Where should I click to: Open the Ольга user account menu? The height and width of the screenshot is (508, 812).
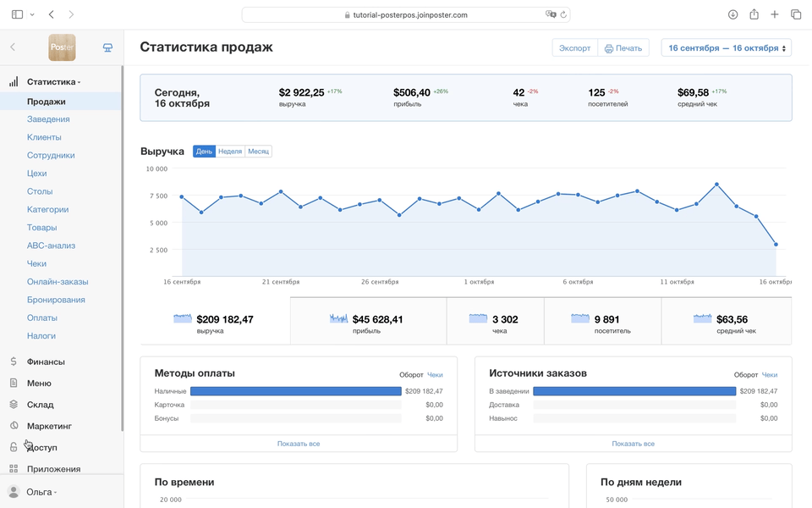click(41, 492)
